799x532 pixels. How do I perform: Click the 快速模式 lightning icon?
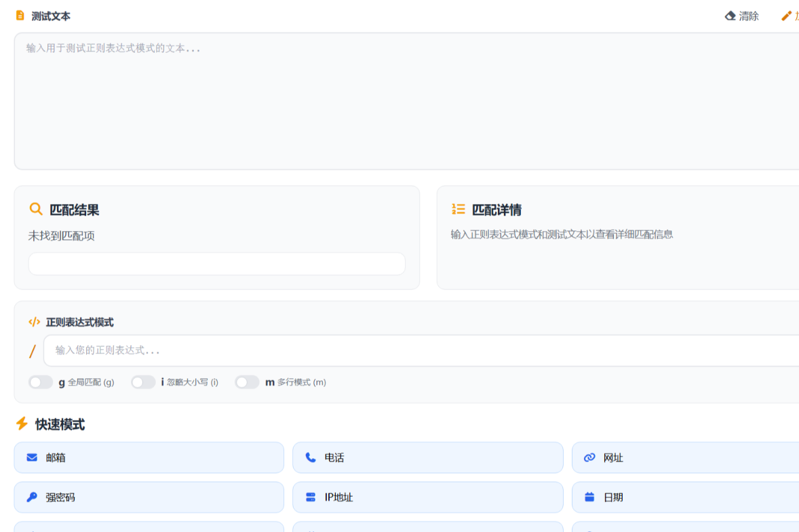click(x=22, y=424)
